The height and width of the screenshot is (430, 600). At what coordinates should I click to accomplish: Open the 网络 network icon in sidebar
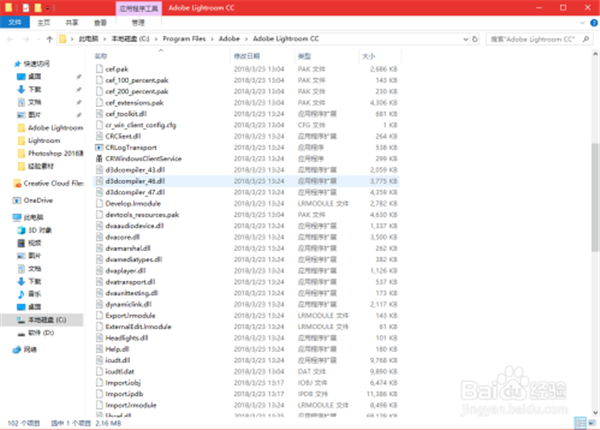pyautogui.click(x=17, y=350)
